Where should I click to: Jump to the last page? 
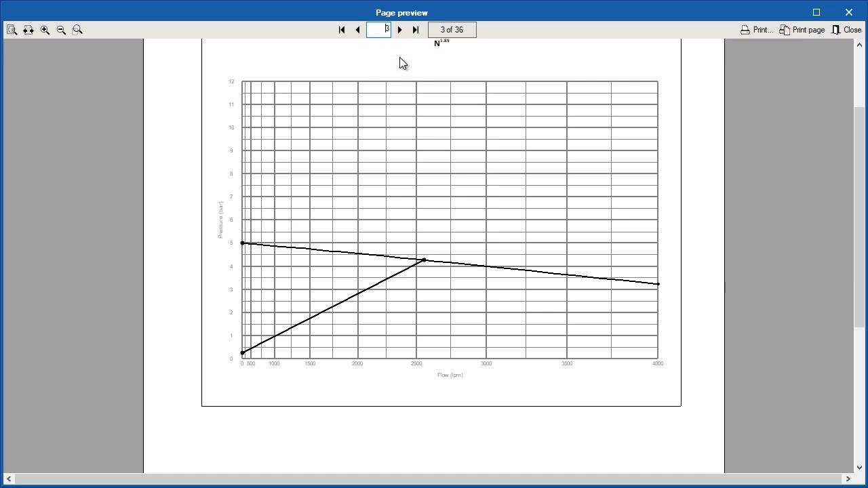[x=416, y=30]
